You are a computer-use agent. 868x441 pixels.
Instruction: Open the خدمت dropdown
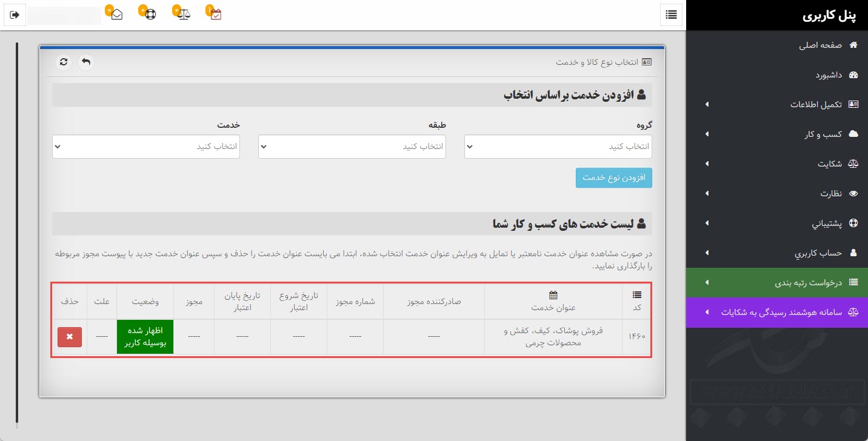pos(146,147)
